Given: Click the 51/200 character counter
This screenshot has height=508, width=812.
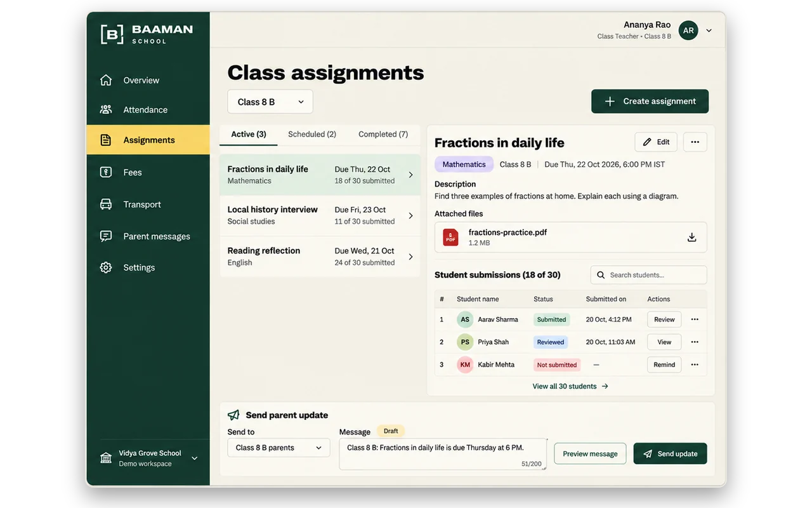Looking at the screenshot, I should 531,464.
